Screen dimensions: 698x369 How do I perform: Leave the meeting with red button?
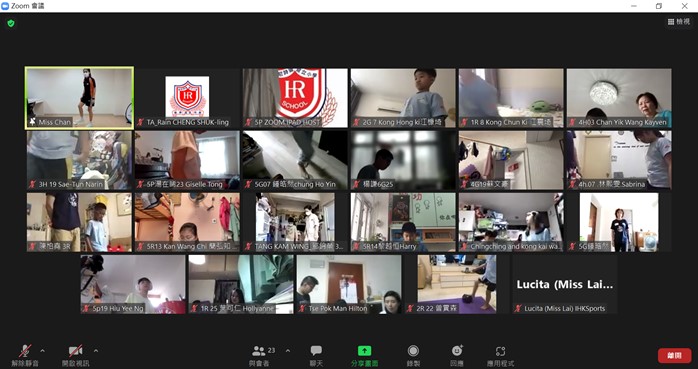[674, 356]
